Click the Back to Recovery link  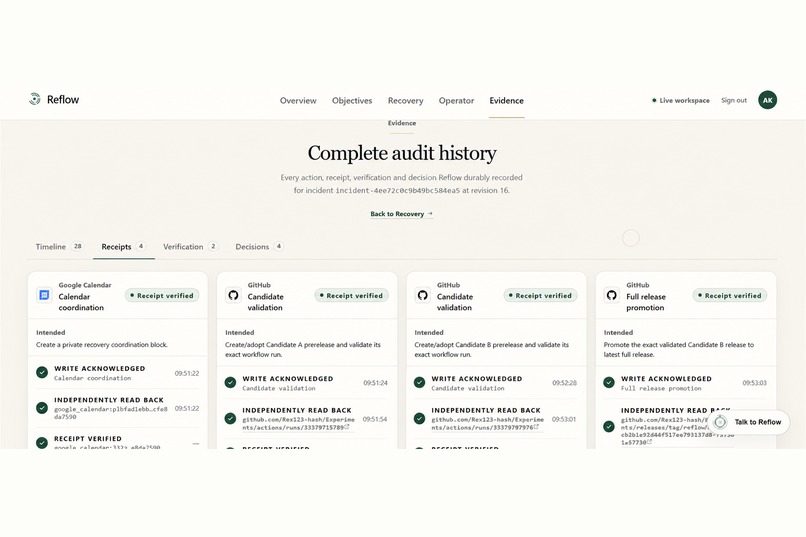coord(401,214)
